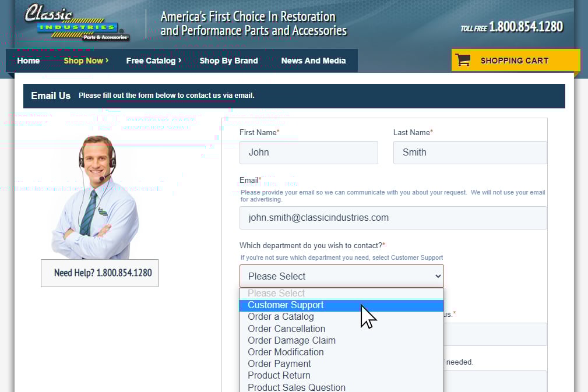The image size is (588, 392).
Task: Click the Email address input field
Action: coord(393,218)
